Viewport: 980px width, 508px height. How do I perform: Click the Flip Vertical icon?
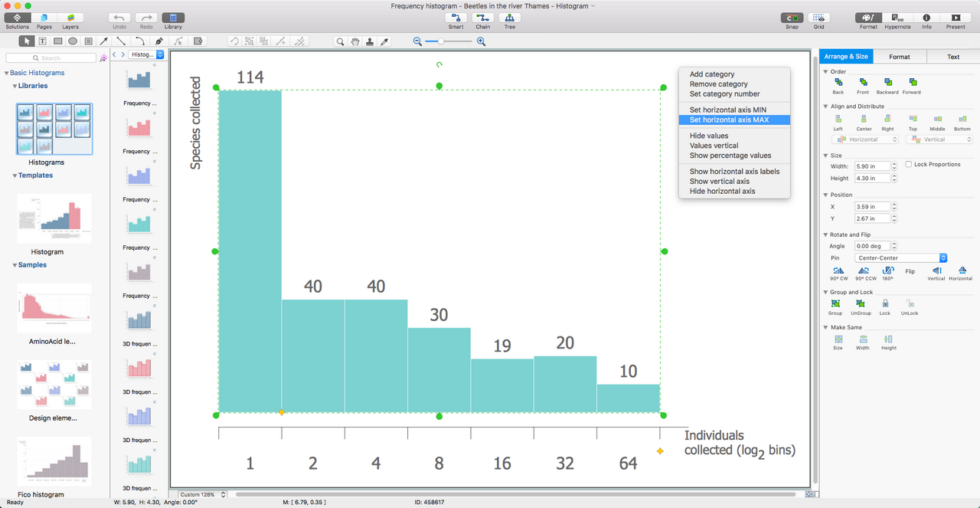pos(937,270)
